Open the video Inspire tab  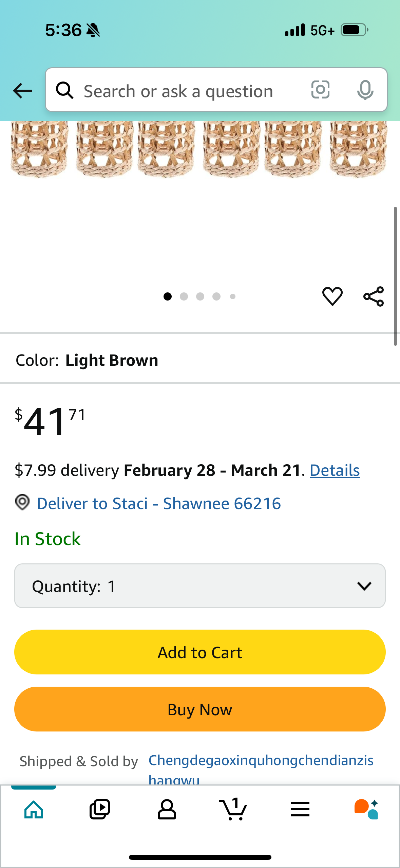pos(100,810)
